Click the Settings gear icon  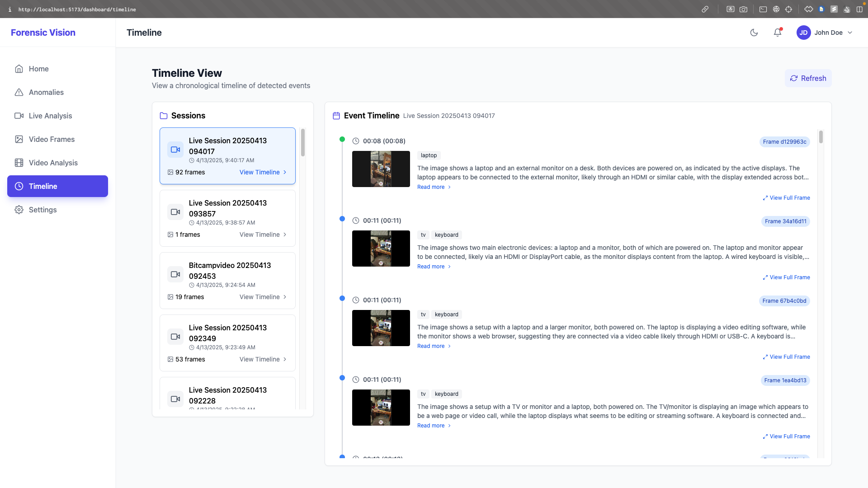point(19,210)
